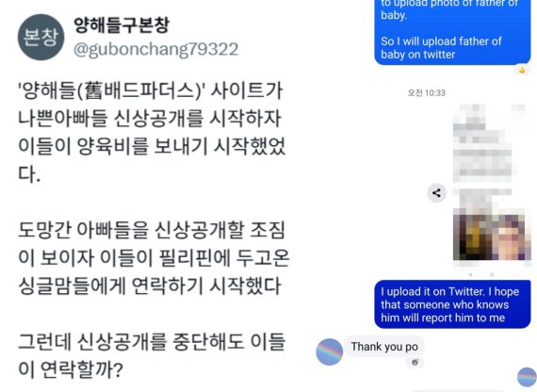Visit the @gubonchang79322 handle
Image resolution: width=537 pixels, height=392 pixels.
156,49
